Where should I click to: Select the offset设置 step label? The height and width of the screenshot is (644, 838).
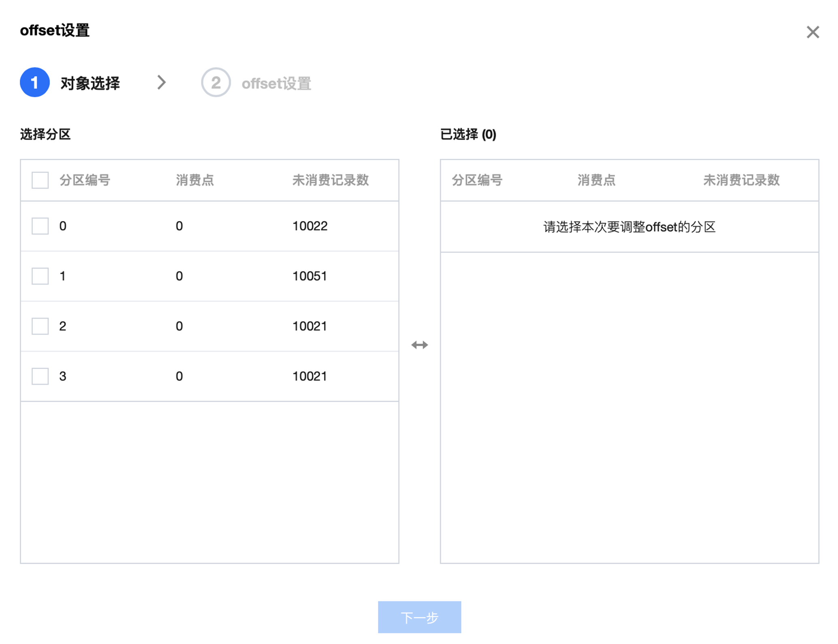pos(276,83)
